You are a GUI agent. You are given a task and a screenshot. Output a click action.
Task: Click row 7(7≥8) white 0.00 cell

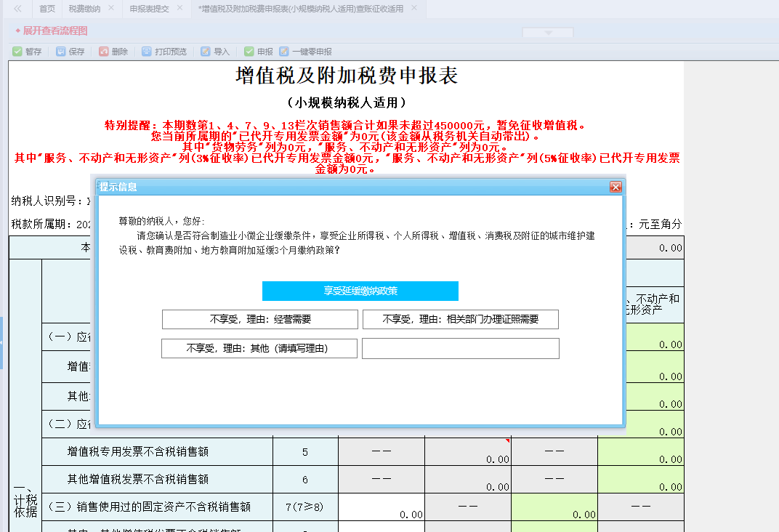(382, 507)
